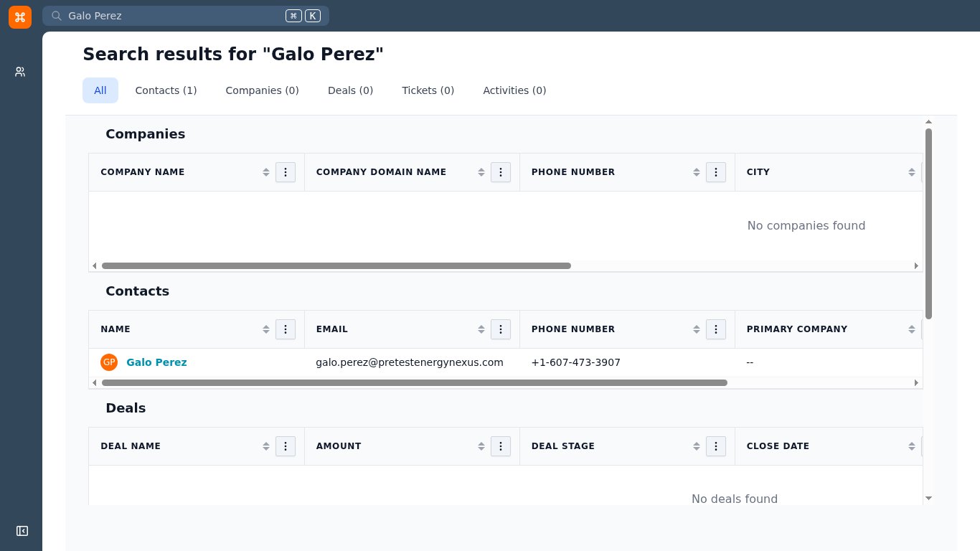The image size is (980, 551).
Task: Select the Tickets (0) tab
Action: pos(428,90)
